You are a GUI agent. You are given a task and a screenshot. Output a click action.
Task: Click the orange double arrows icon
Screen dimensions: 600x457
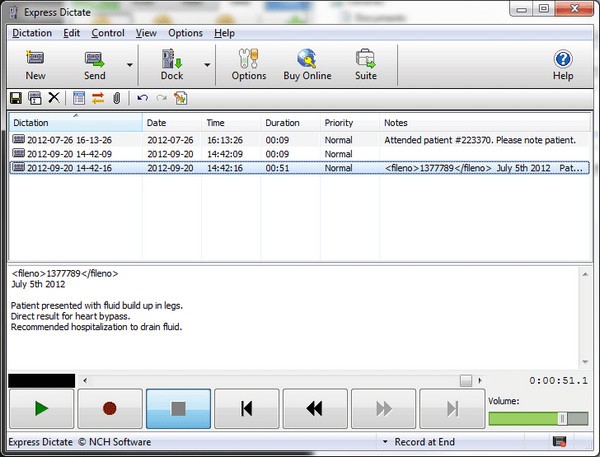pyautogui.click(x=98, y=98)
